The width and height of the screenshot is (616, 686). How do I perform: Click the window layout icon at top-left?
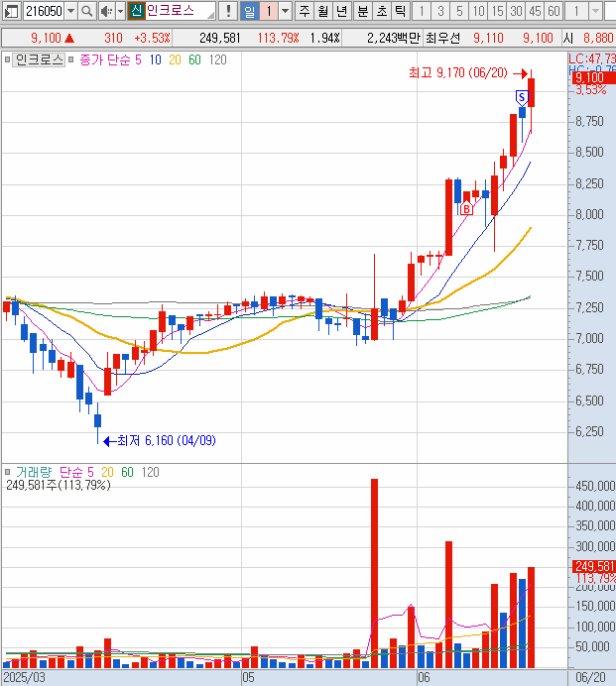click(11, 11)
